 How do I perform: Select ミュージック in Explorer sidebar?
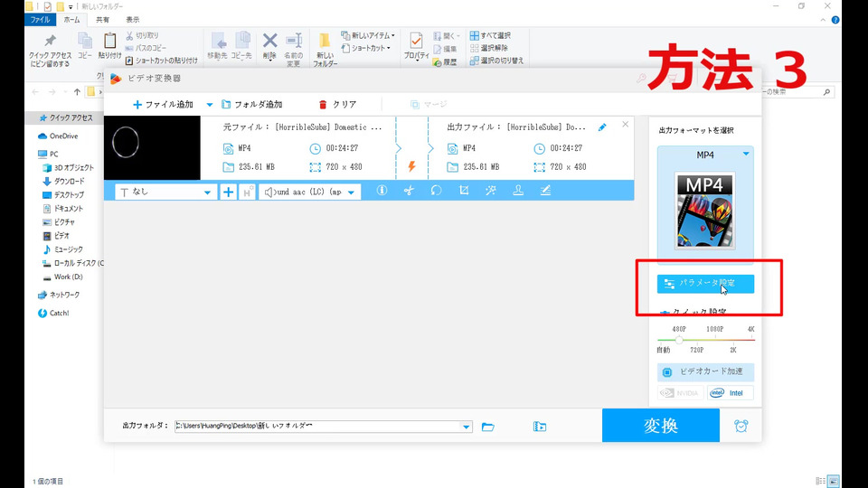tap(63, 249)
